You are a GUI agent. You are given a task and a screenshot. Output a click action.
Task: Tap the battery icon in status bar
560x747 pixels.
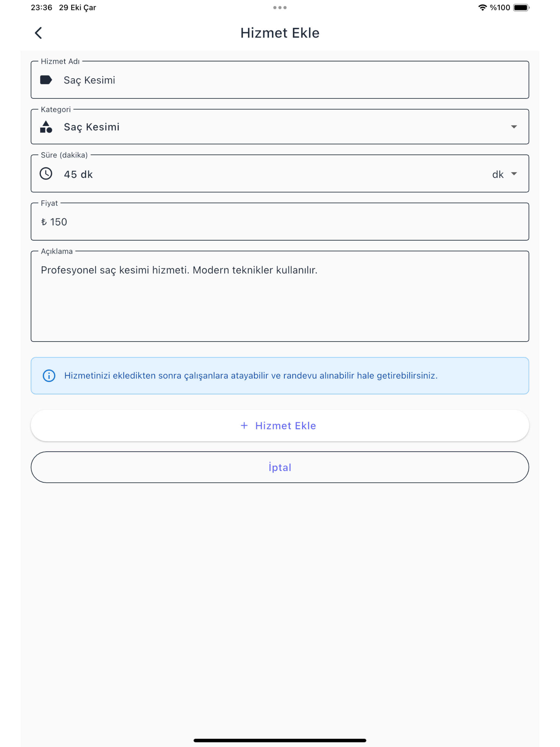(x=521, y=7)
